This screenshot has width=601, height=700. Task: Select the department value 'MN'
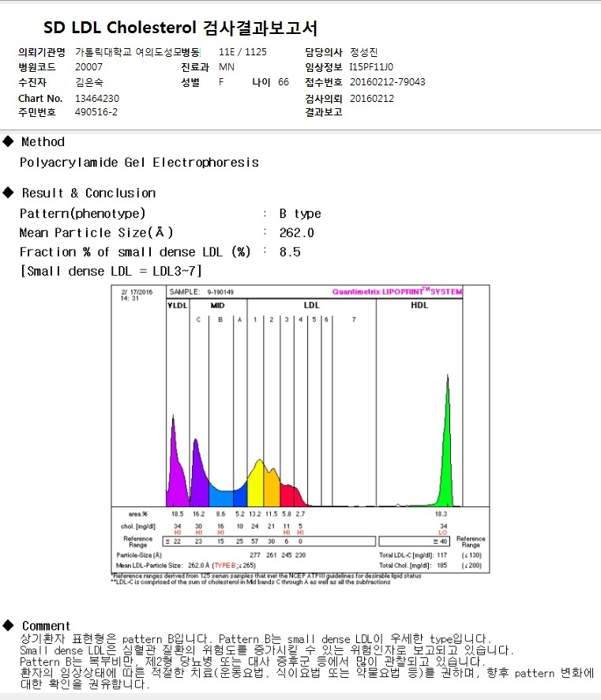click(x=226, y=67)
